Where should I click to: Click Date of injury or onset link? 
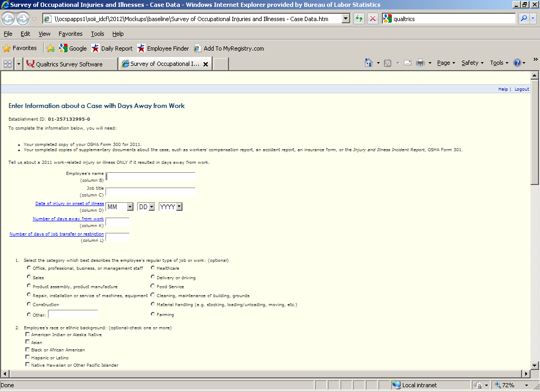(70, 203)
